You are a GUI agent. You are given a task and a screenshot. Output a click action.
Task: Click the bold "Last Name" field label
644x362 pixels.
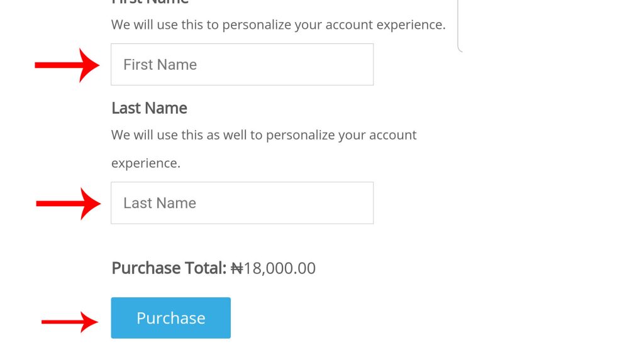(149, 108)
